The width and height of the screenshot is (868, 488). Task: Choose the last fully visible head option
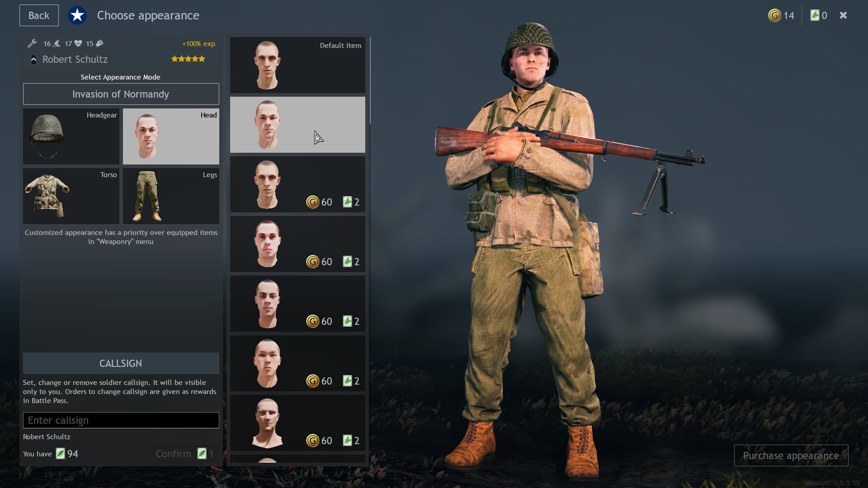pyautogui.click(x=297, y=423)
